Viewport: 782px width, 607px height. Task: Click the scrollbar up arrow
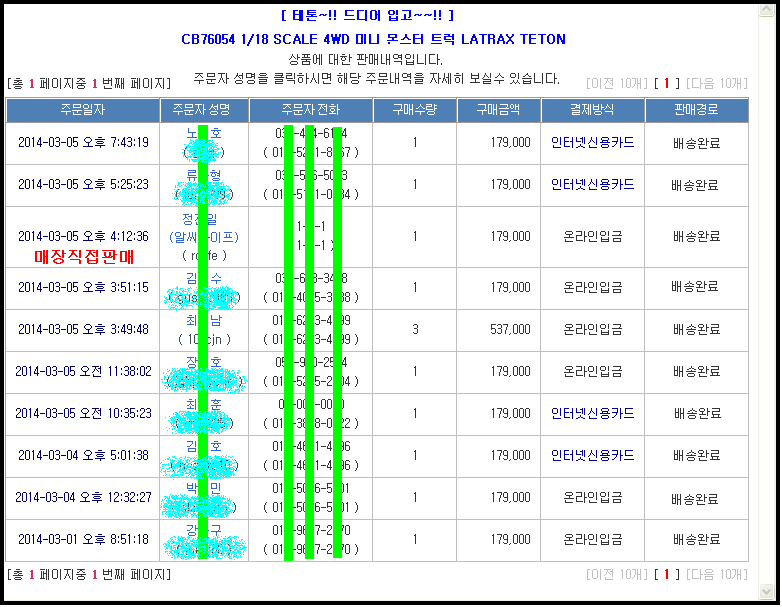pyautogui.click(x=767, y=10)
